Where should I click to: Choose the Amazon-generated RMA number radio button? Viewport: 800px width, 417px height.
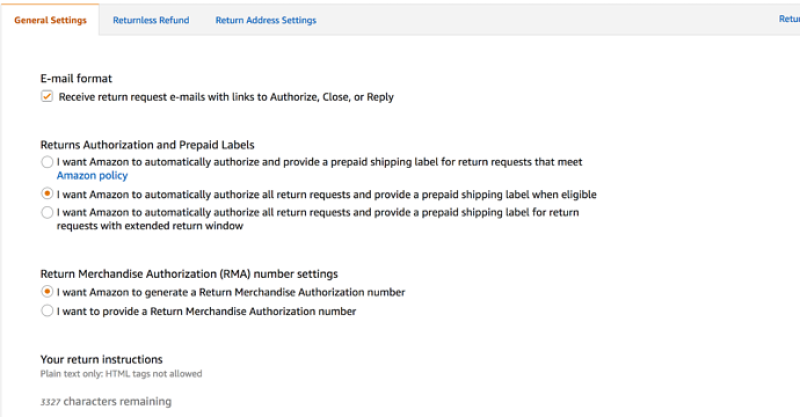click(47, 291)
